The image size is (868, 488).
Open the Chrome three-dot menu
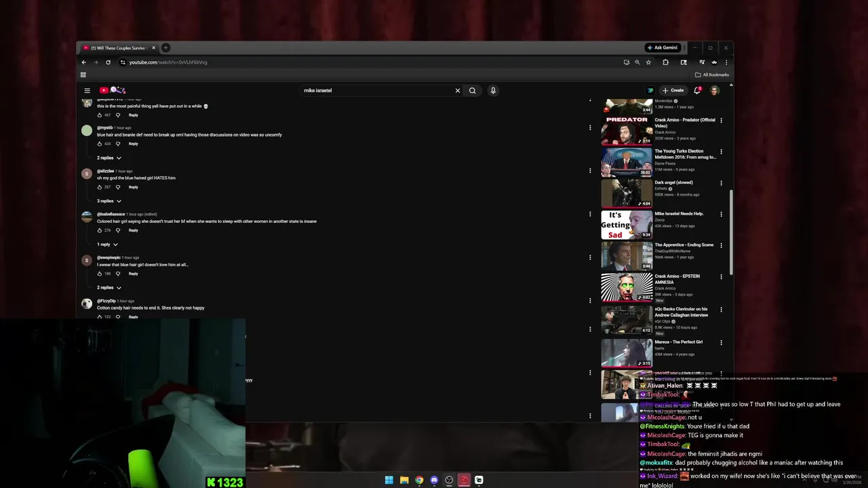[726, 62]
